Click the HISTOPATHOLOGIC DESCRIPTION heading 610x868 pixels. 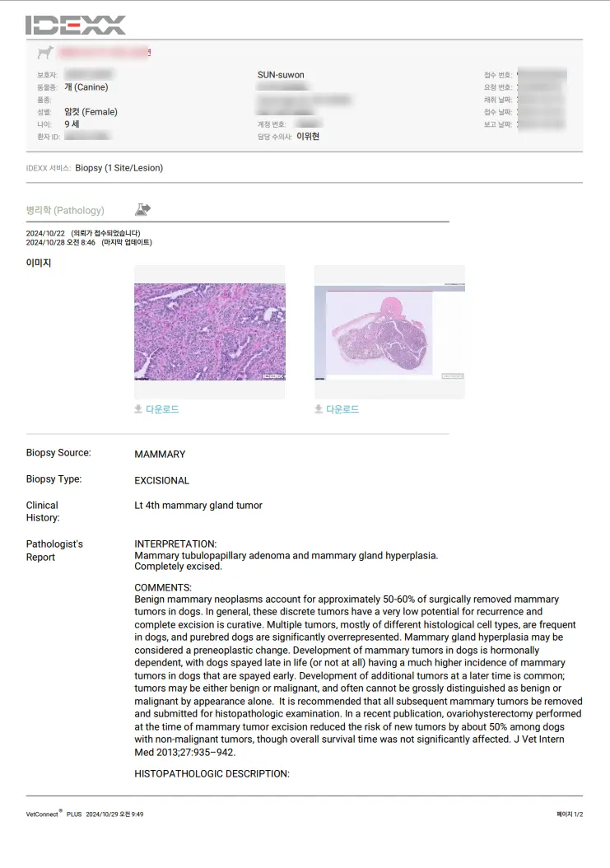(x=212, y=773)
